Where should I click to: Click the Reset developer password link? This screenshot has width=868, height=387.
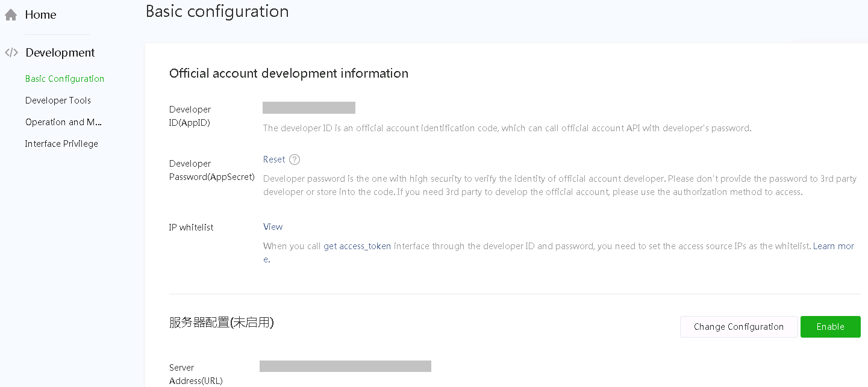tap(274, 159)
